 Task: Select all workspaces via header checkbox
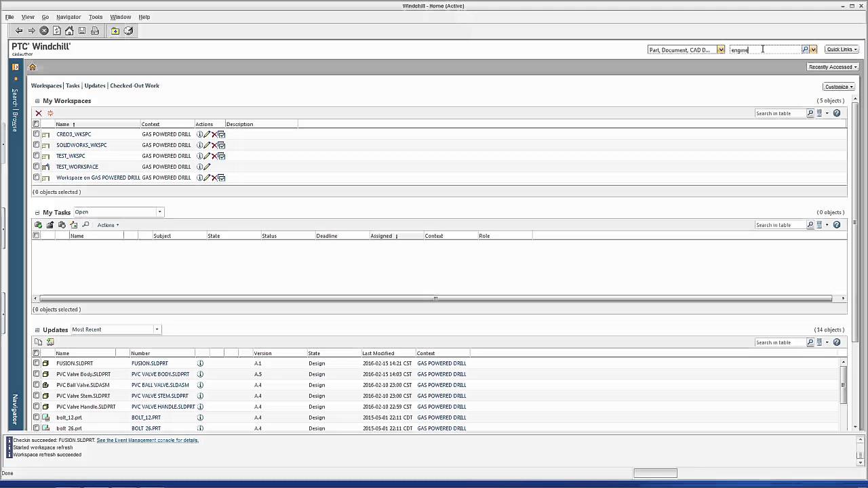(x=37, y=124)
